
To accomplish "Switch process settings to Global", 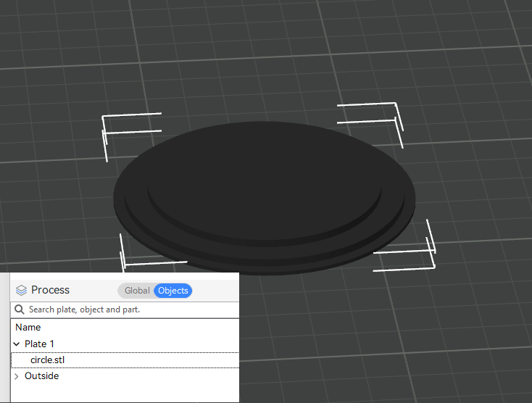I will coord(136,291).
